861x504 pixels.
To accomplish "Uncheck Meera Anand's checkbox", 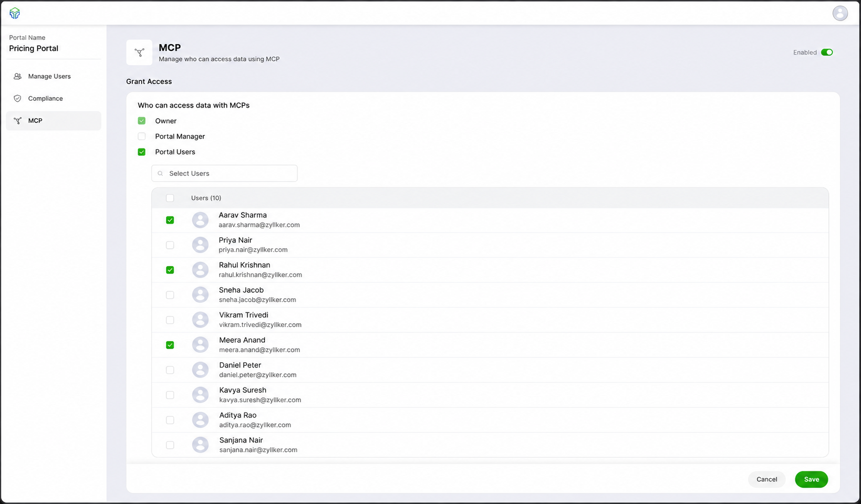I will [170, 345].
